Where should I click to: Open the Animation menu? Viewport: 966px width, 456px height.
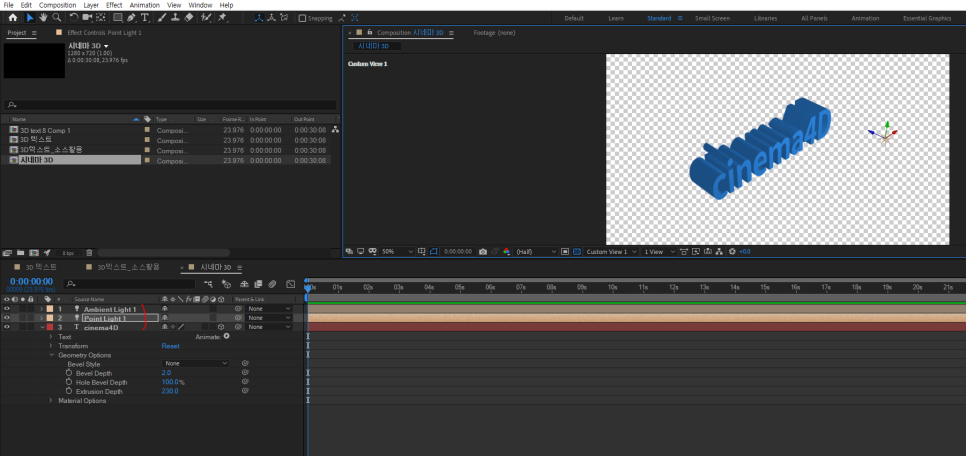(x=145, y=5)
